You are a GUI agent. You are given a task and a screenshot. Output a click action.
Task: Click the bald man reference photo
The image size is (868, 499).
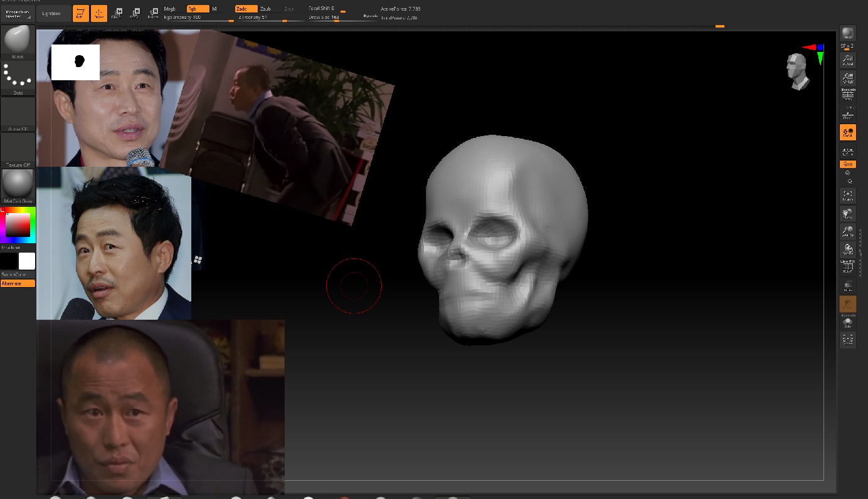point(161,407)
